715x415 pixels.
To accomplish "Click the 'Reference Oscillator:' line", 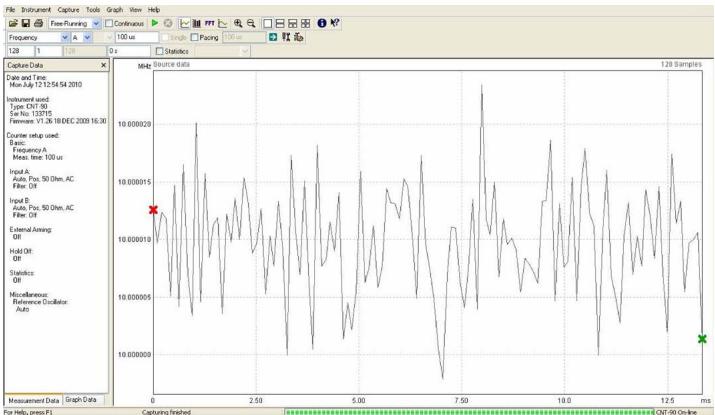I will pos(40,302).
